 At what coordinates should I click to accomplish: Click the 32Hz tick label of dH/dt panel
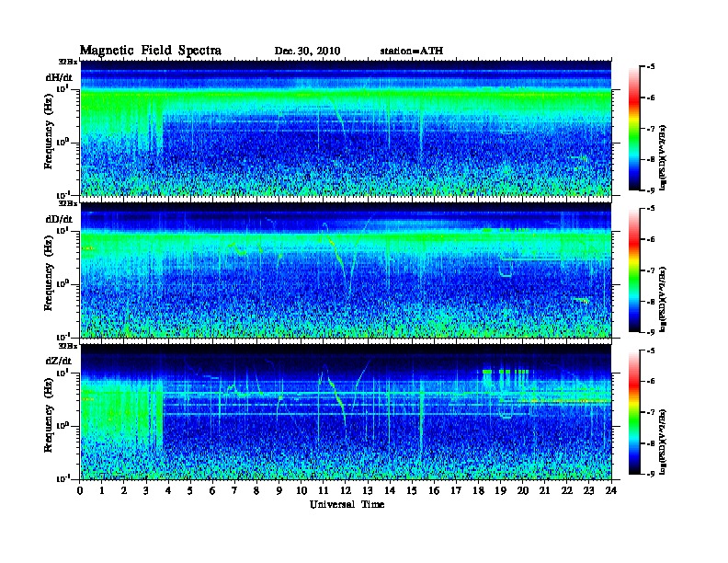coord(68,62)
